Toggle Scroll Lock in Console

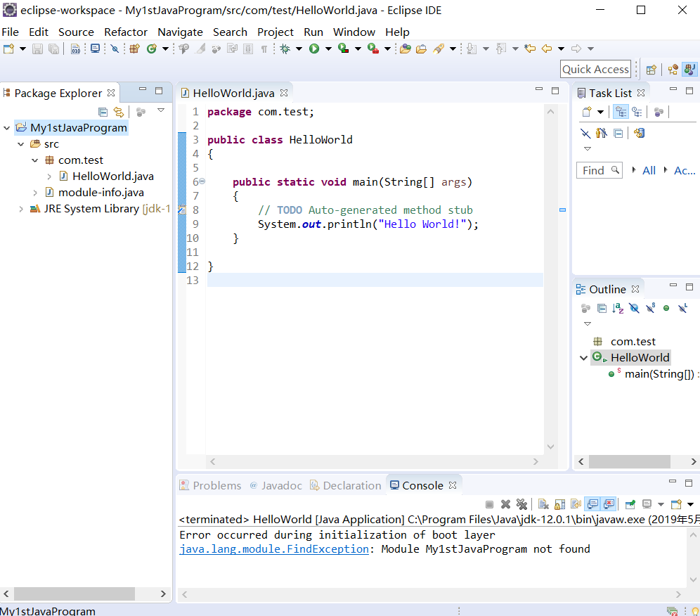560,504
